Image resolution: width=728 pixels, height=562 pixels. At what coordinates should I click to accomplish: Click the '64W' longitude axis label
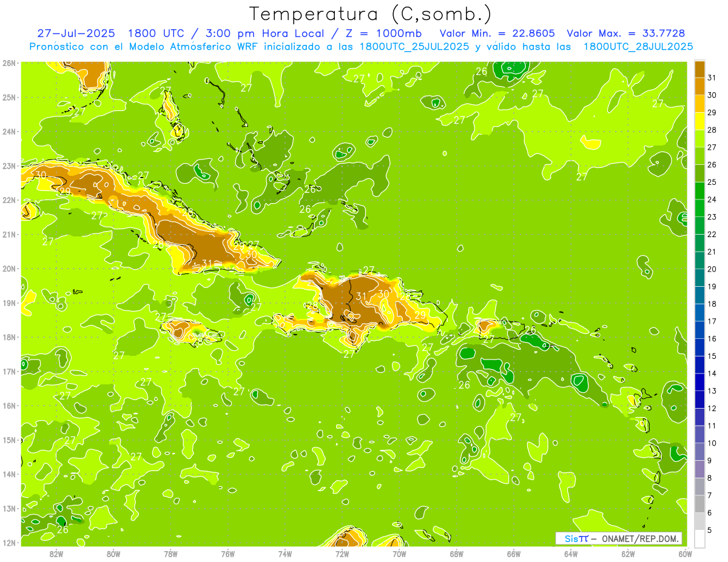(x=571, y=554)
